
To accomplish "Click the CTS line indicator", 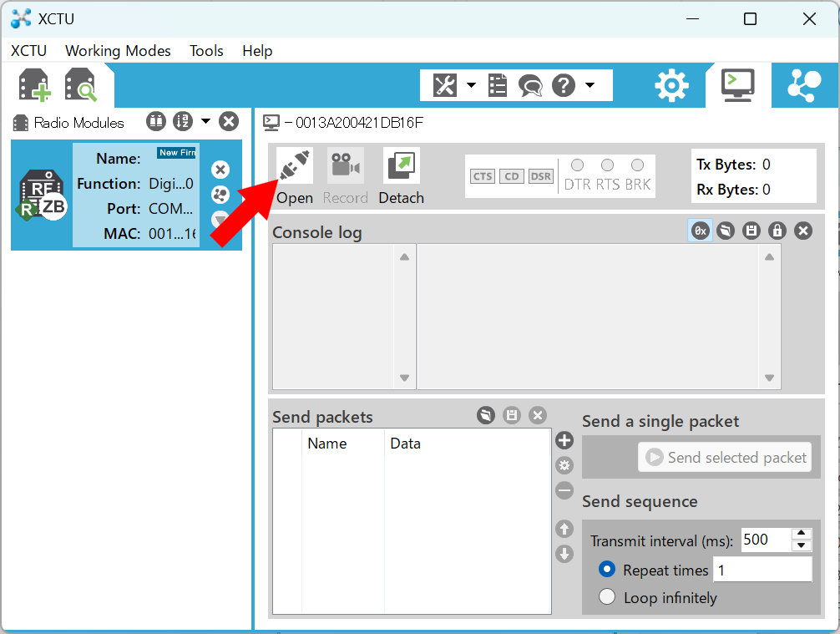I will pyautogui.click(x=483, y=176).
